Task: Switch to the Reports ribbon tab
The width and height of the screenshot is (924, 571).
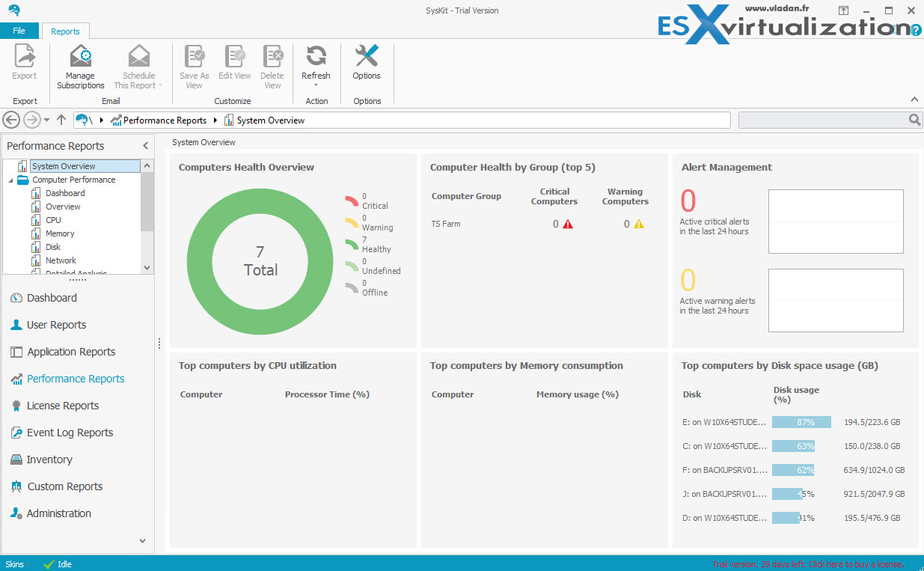Action: (66, 31)
